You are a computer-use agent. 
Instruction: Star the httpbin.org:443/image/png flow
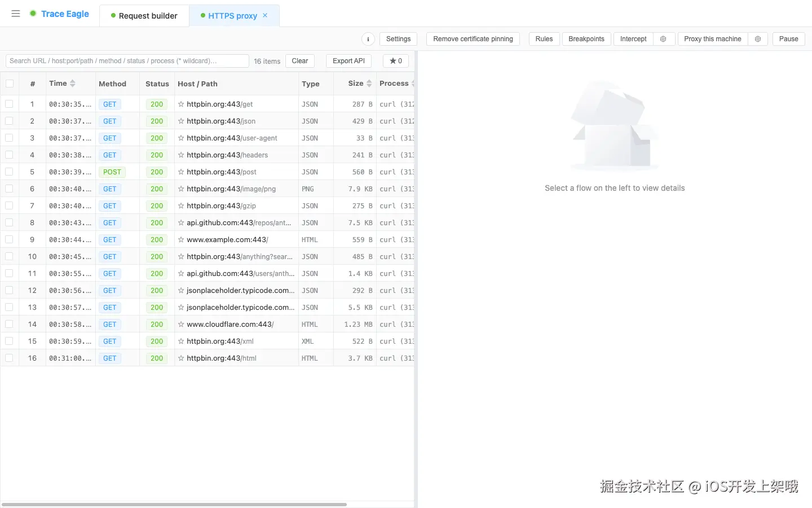coord(181,189)
